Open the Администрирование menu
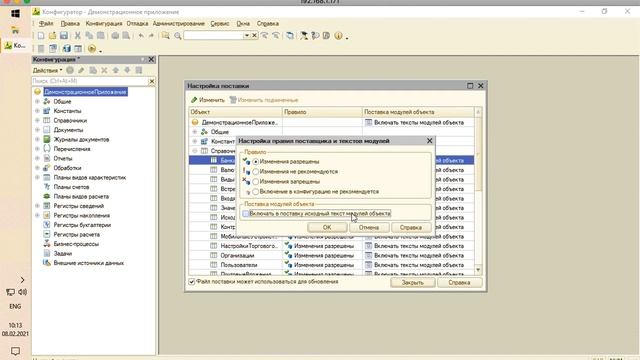The height and width of the screenshot is (360, 640). click(179, 24)
